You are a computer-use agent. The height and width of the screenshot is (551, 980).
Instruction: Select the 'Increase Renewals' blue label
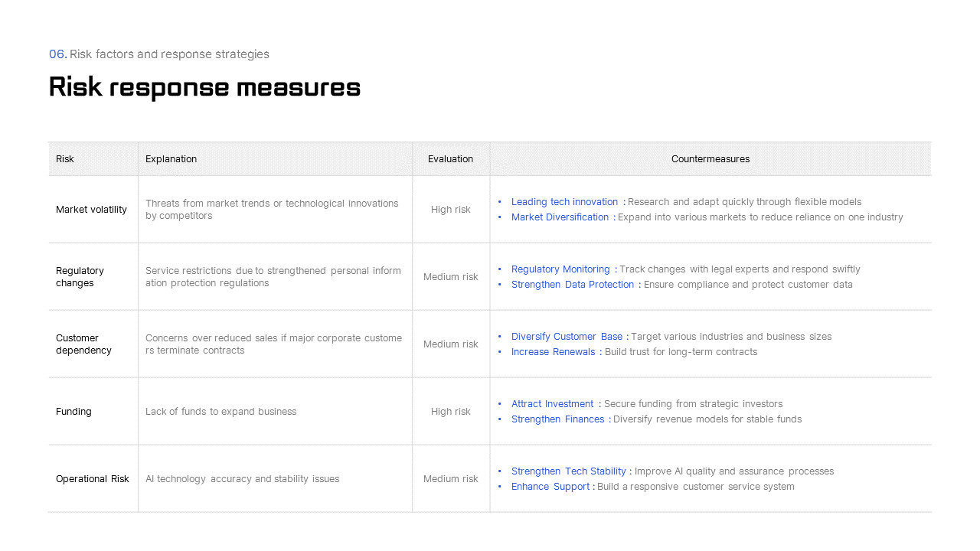pyautogui.click(x=553, y=352)
